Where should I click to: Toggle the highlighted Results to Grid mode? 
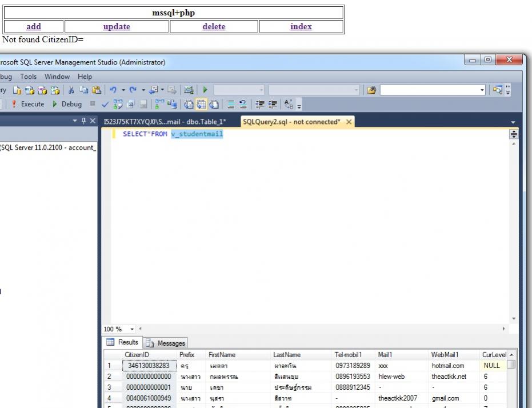[x=201, y=104]
